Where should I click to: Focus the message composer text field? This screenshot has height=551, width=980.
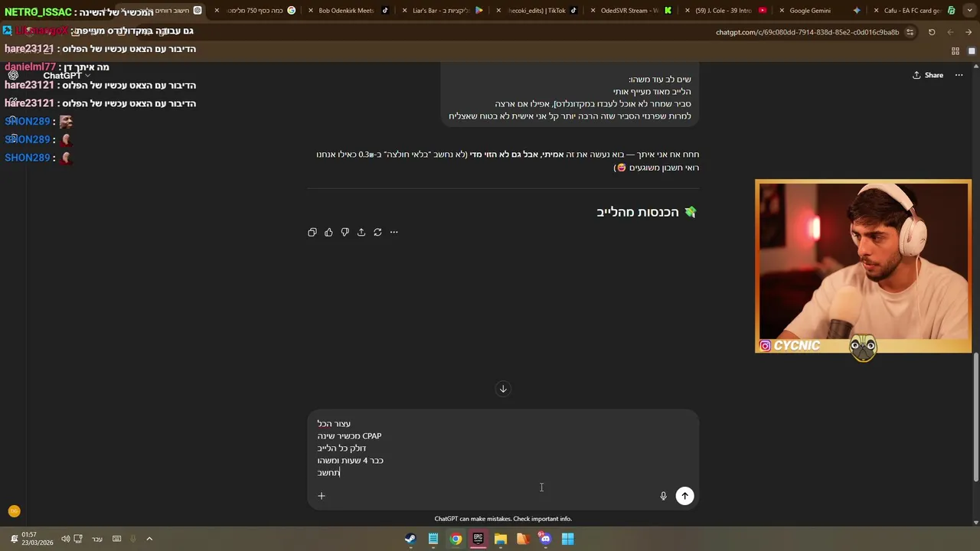[x=503, y=448]
